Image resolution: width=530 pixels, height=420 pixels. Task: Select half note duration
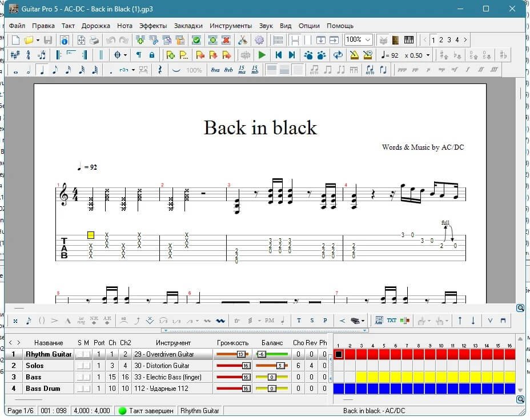point(29,70)
